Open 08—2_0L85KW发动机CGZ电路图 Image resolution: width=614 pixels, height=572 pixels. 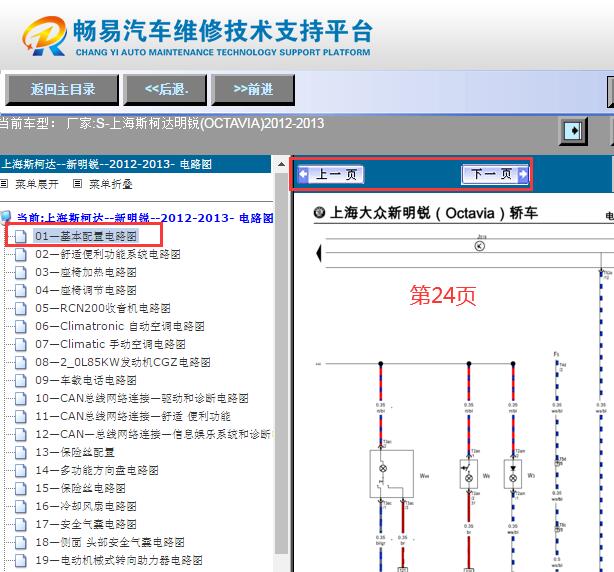pyautogui.click(x=123, y=362)
